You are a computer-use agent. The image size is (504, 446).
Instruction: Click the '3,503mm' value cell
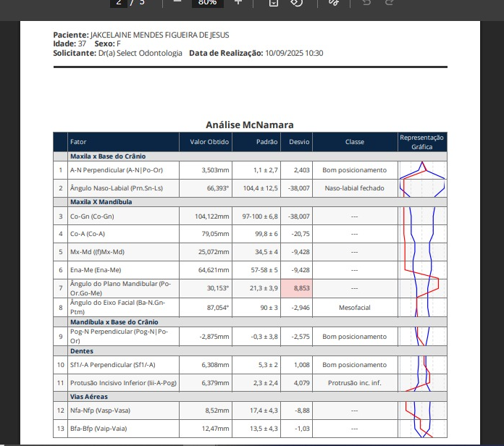click(x=206, y=170)
